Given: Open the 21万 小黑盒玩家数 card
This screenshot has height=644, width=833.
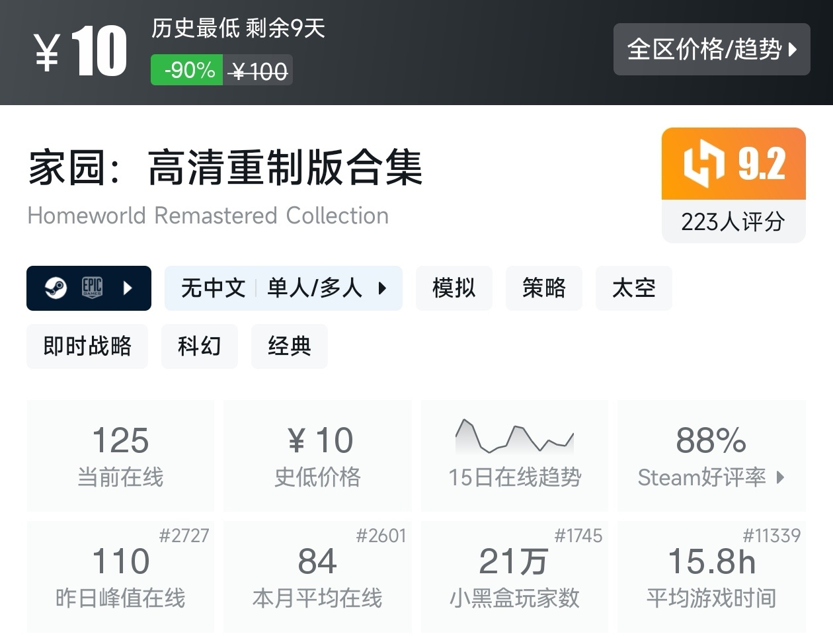Looking at the screenshot, I should point(514,577).
